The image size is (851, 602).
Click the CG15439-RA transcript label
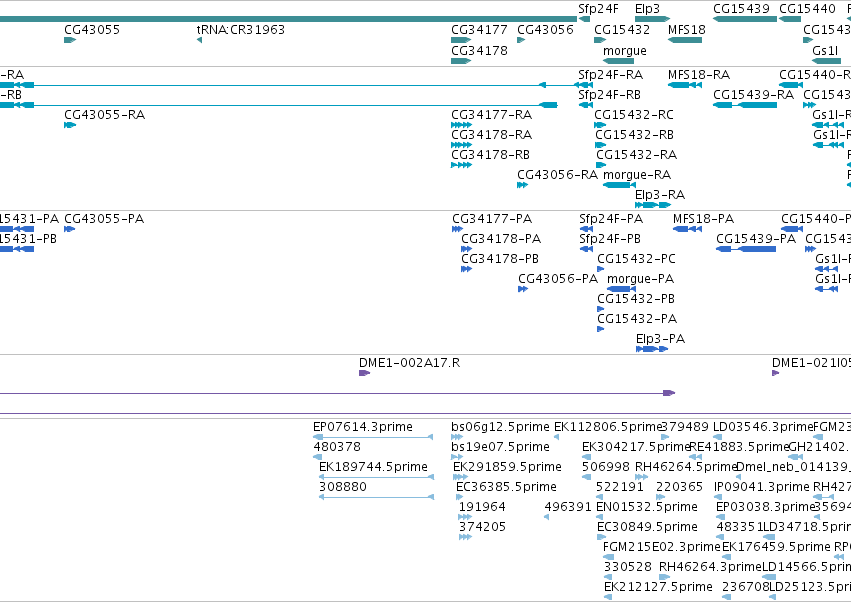(x=753, y=94)
